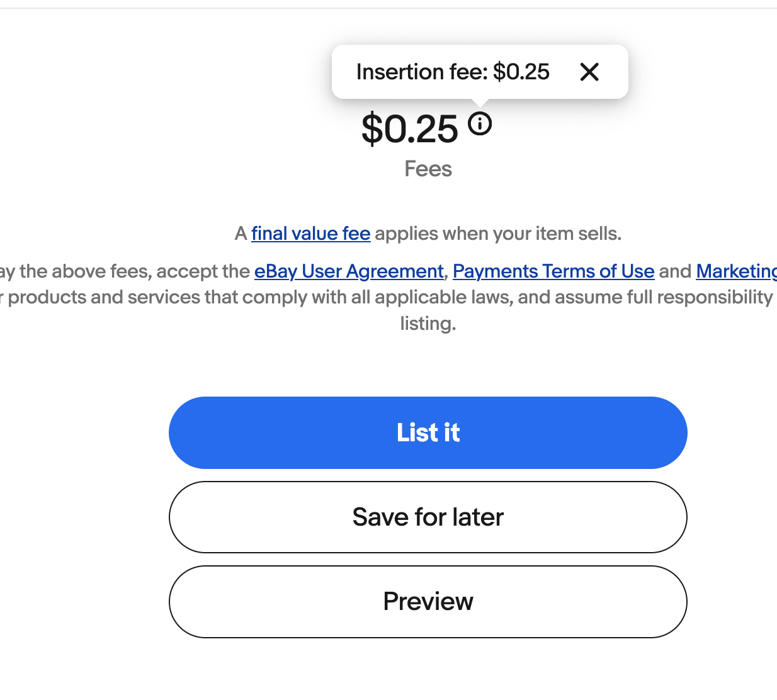Click the text 'applies when your item sells.'
777x700 pixels.
point(498,234)
